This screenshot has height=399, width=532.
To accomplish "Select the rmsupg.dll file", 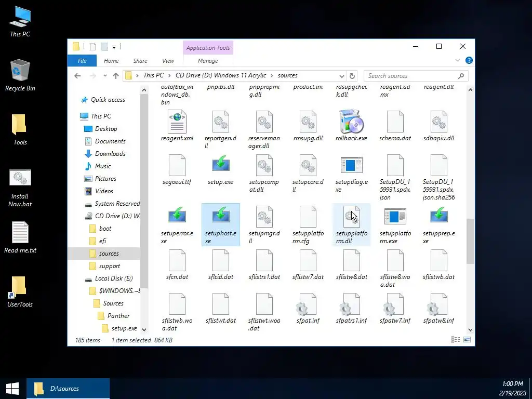I will click(x=308, y=126).
